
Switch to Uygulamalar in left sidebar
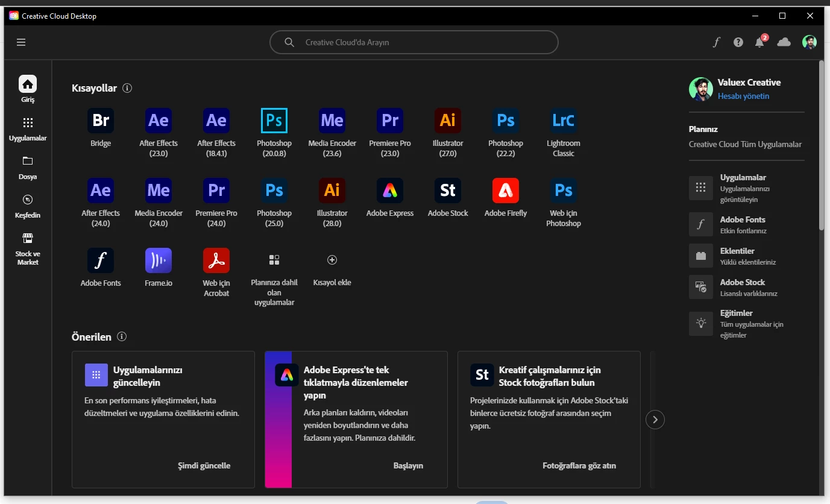[28, 128]
